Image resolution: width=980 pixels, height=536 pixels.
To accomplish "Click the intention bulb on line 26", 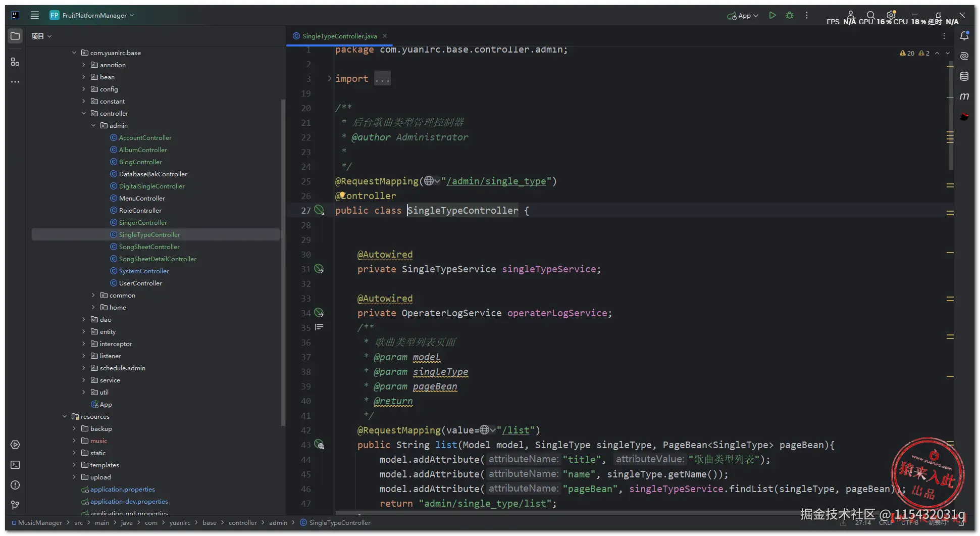I will (x=342, y=195).
